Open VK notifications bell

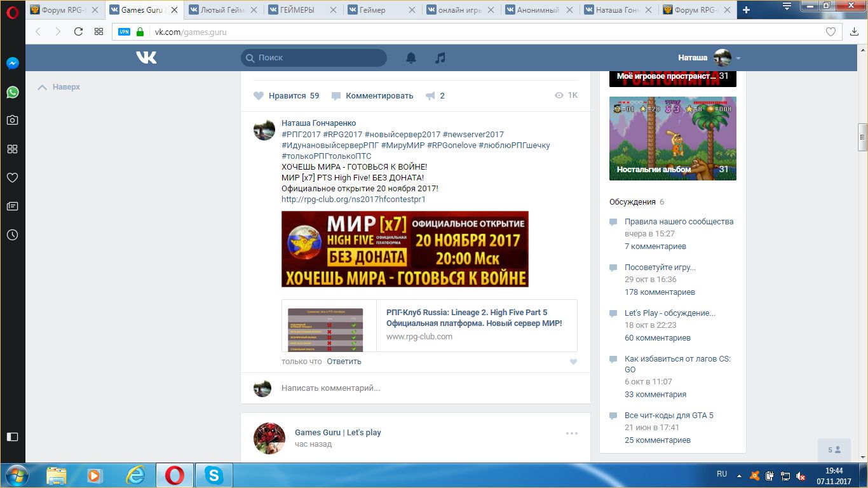tap(411, 58)
